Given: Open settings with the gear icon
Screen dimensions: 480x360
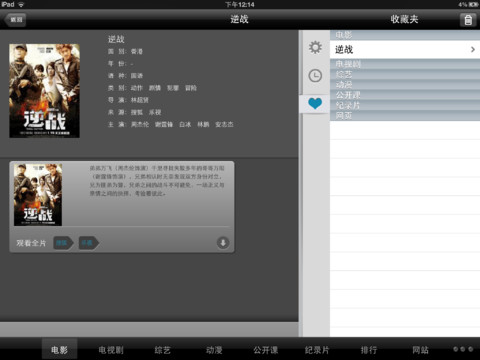Looking at the screenshot, I should [x=315, y=47].
